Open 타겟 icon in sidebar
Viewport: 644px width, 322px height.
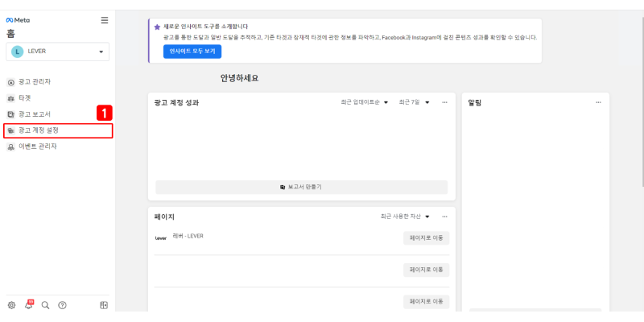(x=11, y=98)
